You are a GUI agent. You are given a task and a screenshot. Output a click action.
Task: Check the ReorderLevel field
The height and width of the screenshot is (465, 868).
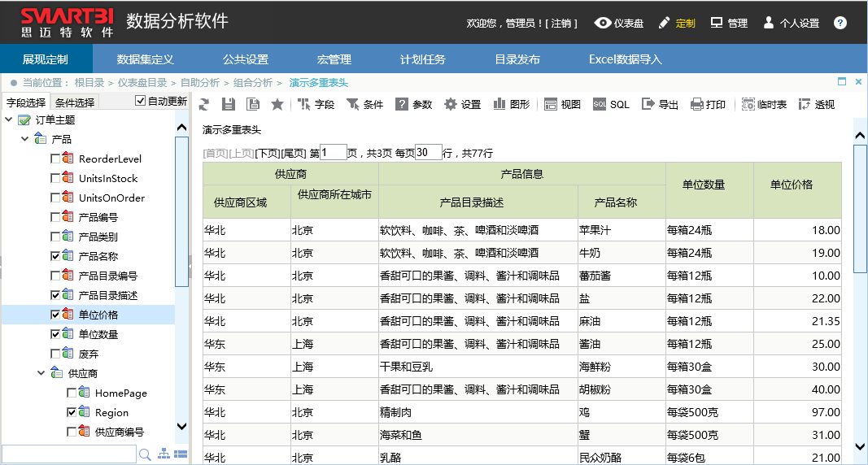[x=55, y=159]
